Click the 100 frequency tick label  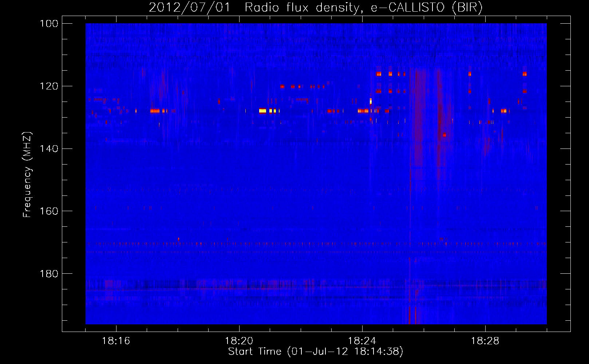[48, 24]
